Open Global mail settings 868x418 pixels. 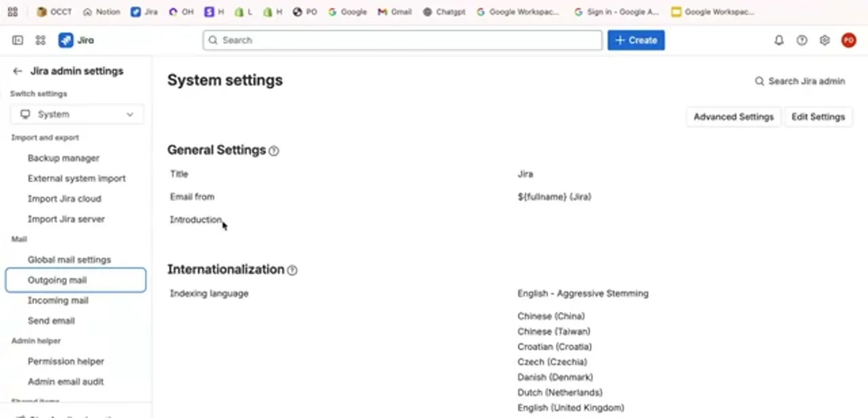point(69,260)
